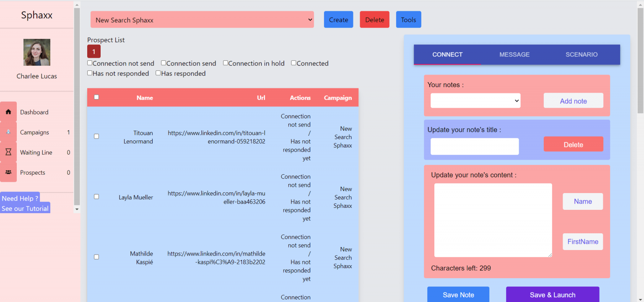Click the Save Note button
The height and width of the screenshot is (302, 644).
[x=458, y=294]
